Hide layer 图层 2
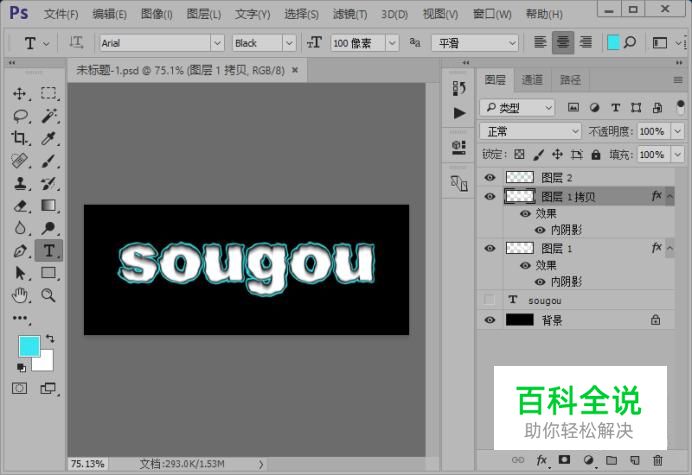Screen dimensions: 692x475 (490, 177)
